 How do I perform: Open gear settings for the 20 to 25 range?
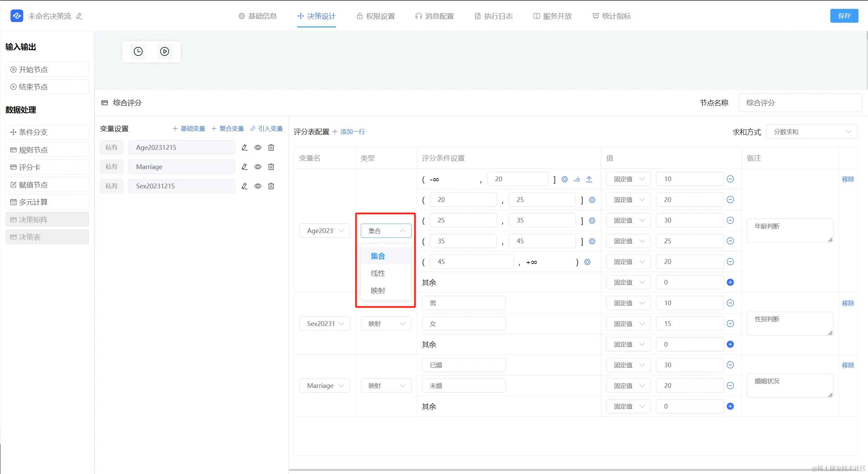coord(592,200)
